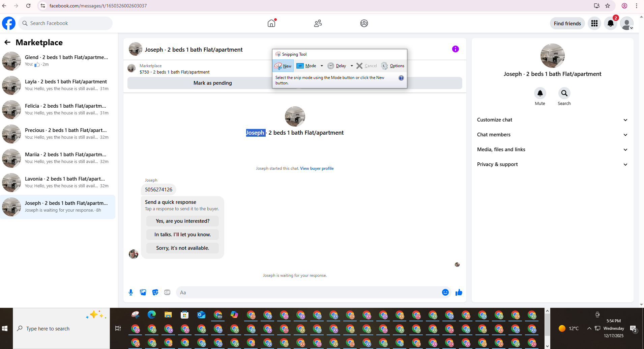Choose a sticker for the message

(x=155, y=292)
